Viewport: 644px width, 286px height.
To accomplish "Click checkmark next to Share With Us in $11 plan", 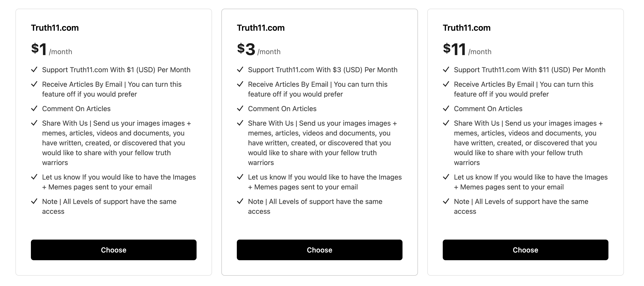I will (x=446, y=123).
